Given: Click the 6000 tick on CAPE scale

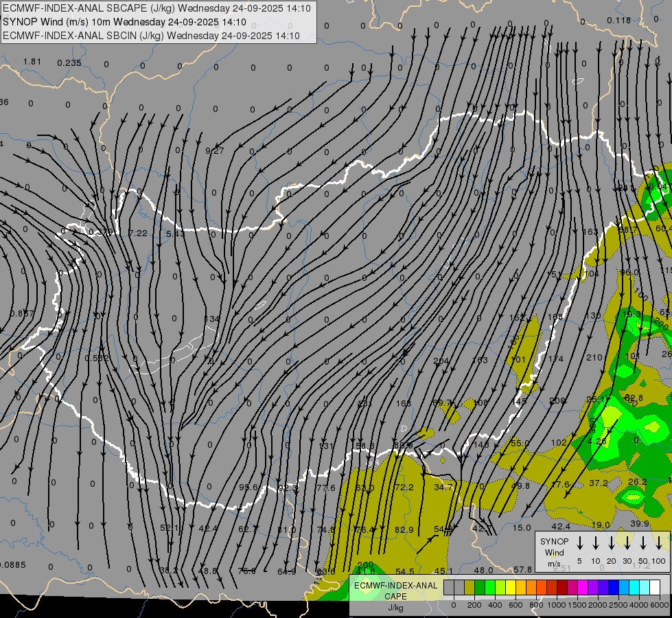Looking at the screenshot, I should pyautogui.click(x=660, y=605).
